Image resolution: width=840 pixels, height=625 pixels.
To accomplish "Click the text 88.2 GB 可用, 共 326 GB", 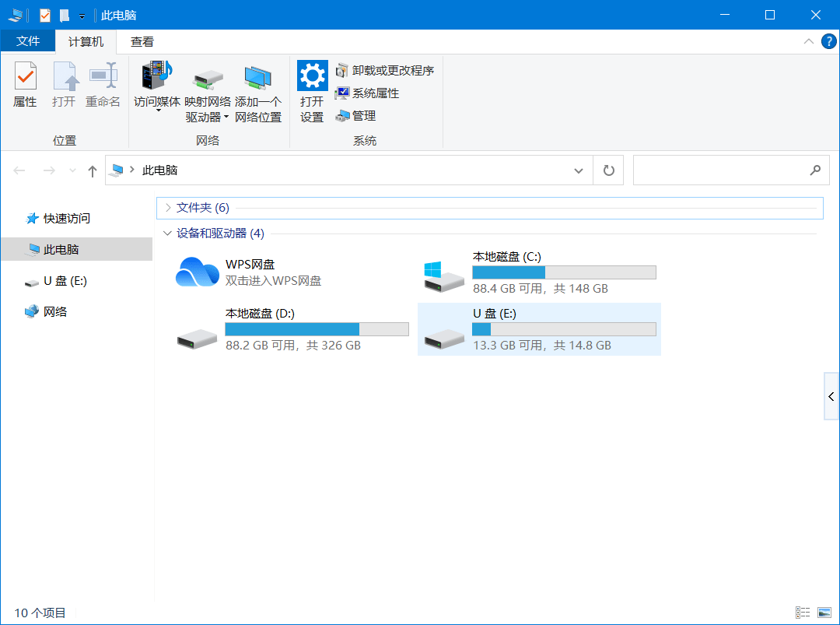I will (x=293, y=346).
